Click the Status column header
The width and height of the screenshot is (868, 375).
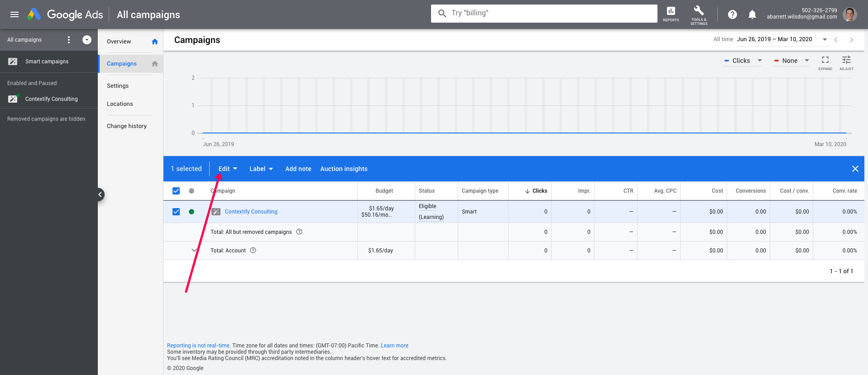pos(427,191)
